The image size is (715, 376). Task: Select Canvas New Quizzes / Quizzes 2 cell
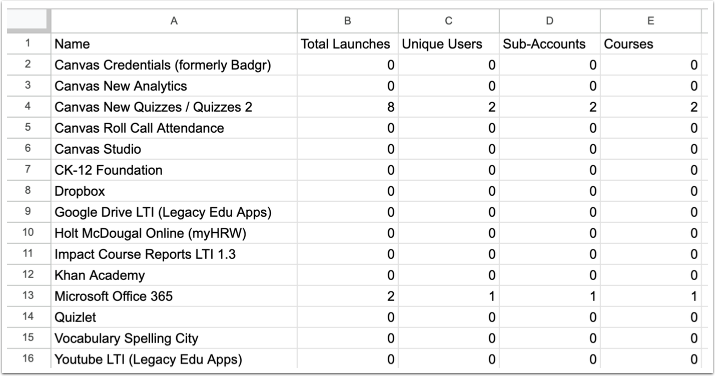click(174, 107)
